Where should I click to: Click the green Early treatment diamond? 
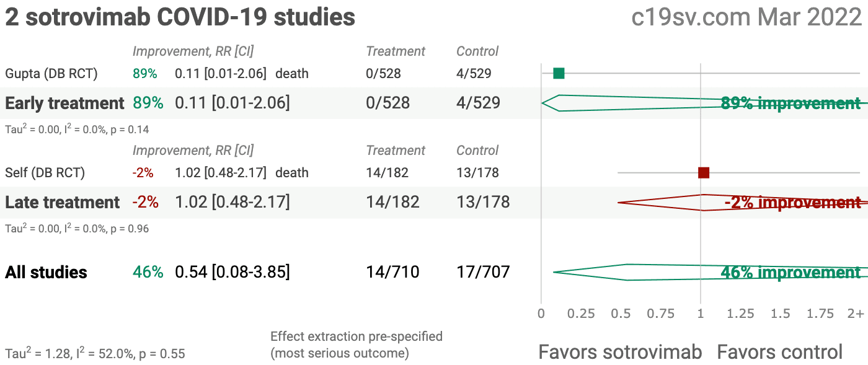(620, 103)
